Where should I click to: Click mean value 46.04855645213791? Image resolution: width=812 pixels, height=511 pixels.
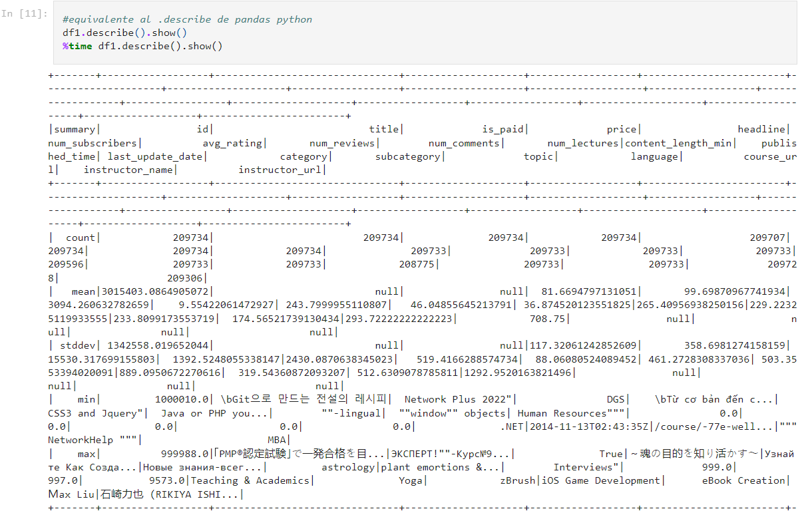pos(461,305)
